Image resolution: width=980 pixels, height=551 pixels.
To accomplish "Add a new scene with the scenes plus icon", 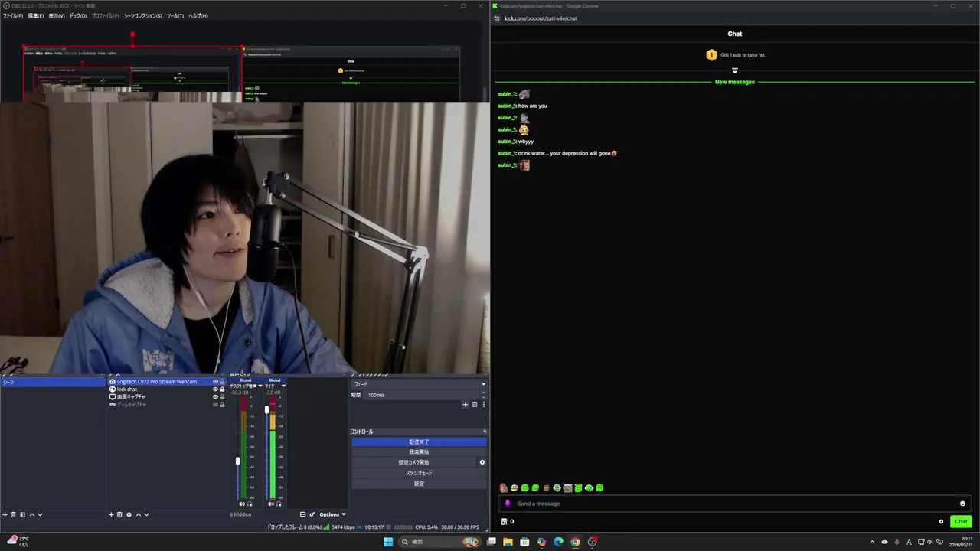I will pos(5,514).
